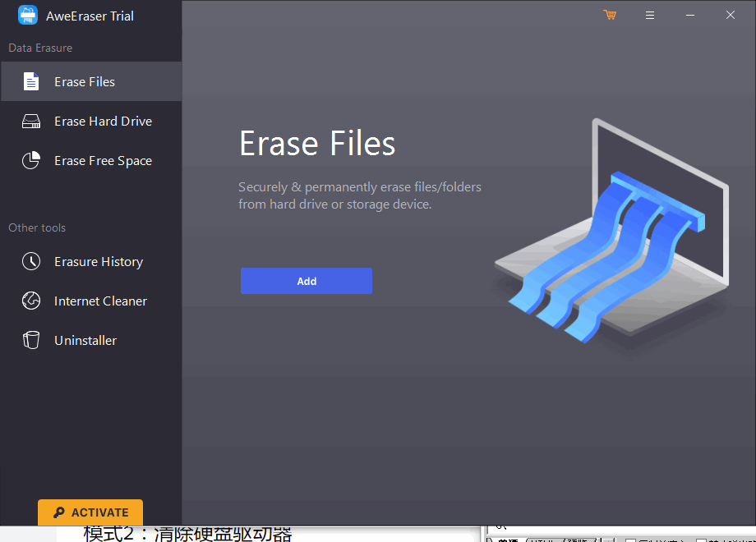
Task: Open Erasure History tool
Action: point(91,261)
